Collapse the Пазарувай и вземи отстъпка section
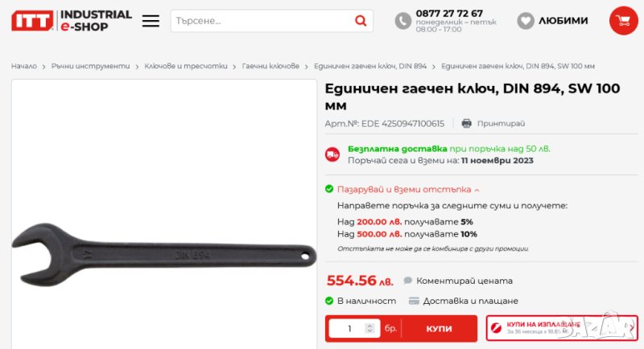The width and height of the screenshot is (644, 349). click(x=408, y=190)
